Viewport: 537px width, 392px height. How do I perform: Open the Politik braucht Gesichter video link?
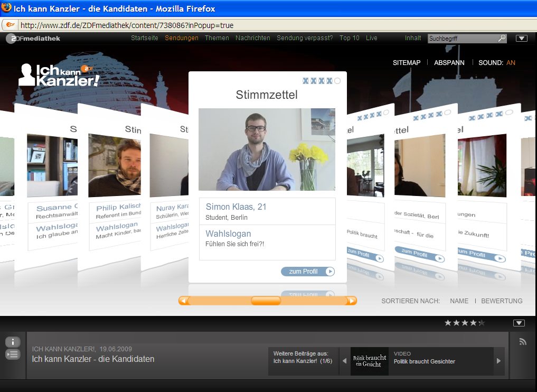(425, 361)
